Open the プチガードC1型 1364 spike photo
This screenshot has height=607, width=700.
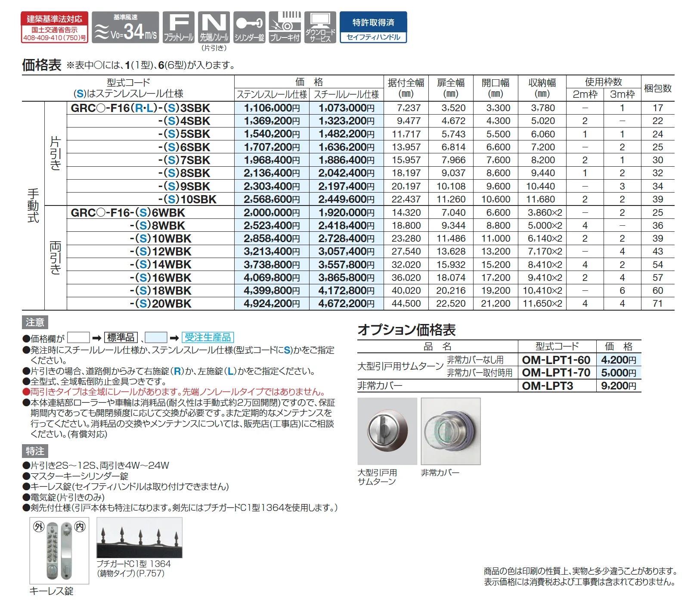tap(139, 538)
